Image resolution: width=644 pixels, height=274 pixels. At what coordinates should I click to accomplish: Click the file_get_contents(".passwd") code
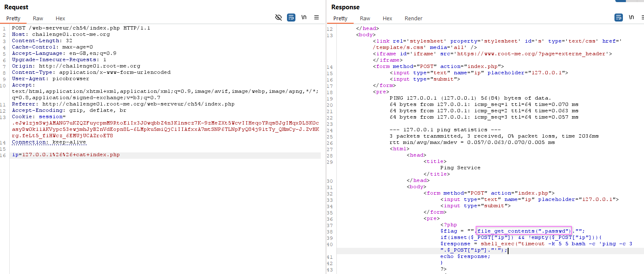coord(523,231)
